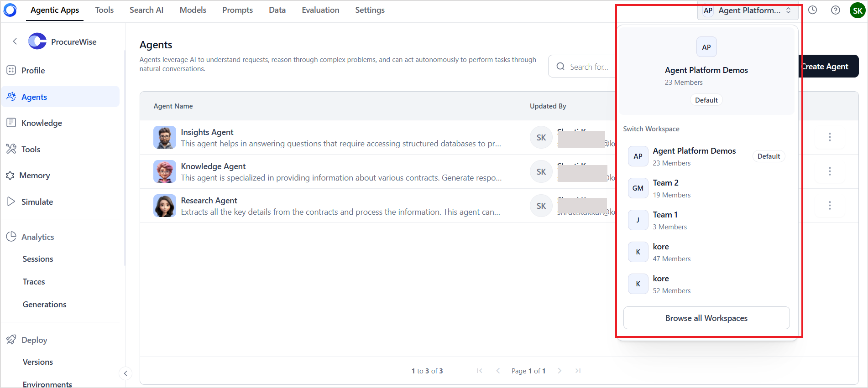The height and width of the screenshot is (388, 868).
Task: Click the search magnifier icon
Action: point(560,67)
